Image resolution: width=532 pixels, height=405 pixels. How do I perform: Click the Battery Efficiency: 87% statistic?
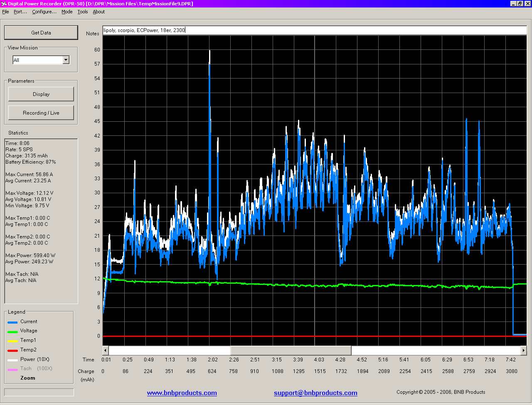[30, 162]
